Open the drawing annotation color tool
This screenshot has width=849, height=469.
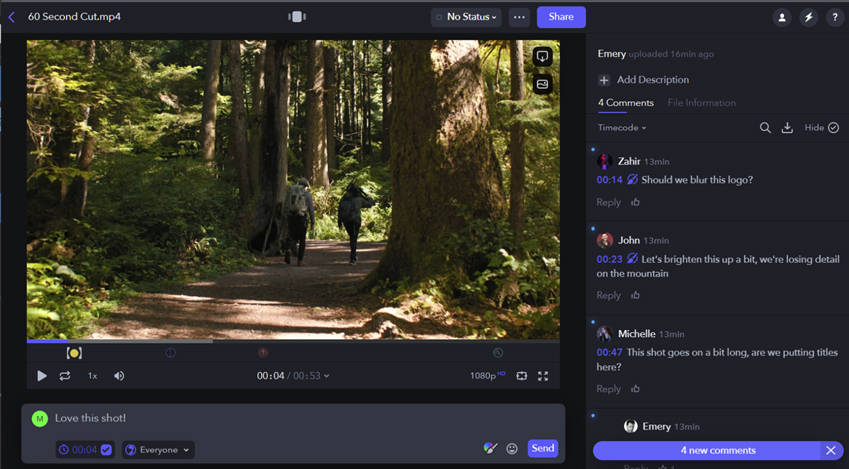[489, 448]
